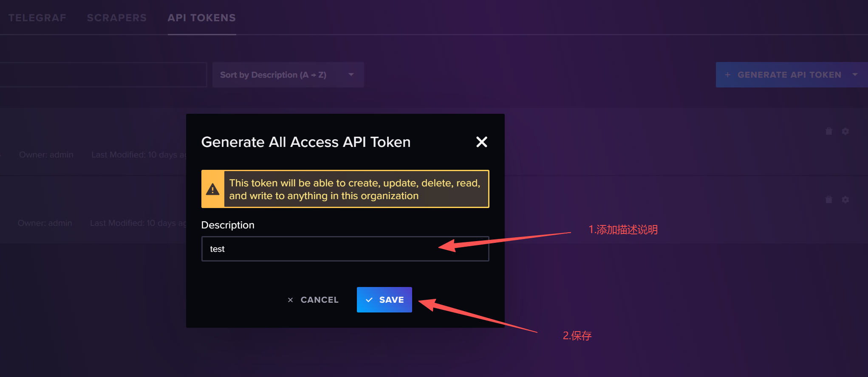Open the Telegraf tab

pos(37,18)
